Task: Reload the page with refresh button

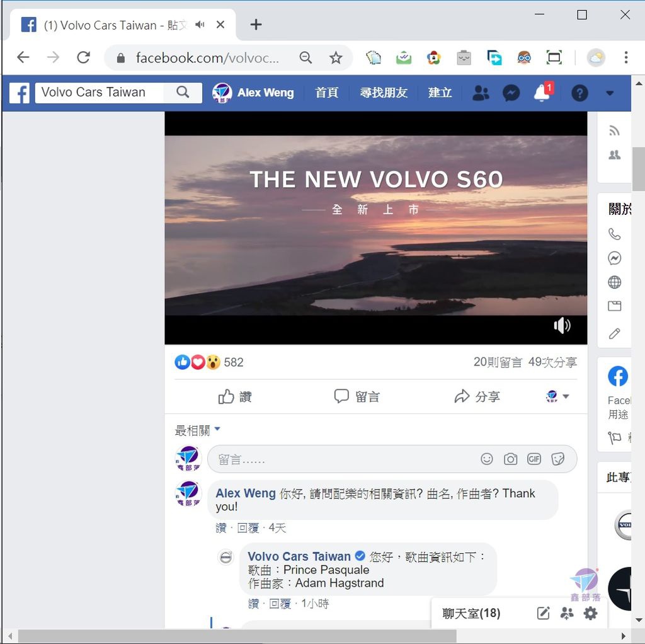Action: [x=84, y=57]
